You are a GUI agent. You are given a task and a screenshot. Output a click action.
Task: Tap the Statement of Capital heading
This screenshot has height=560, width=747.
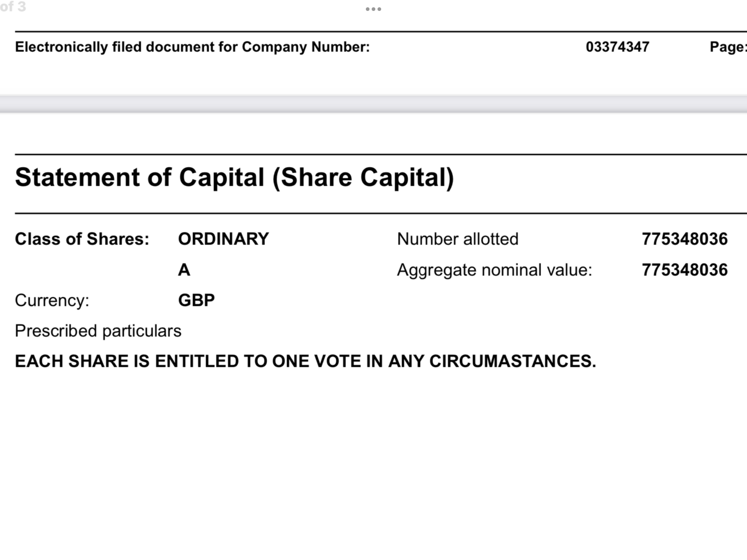click(235, 178)
